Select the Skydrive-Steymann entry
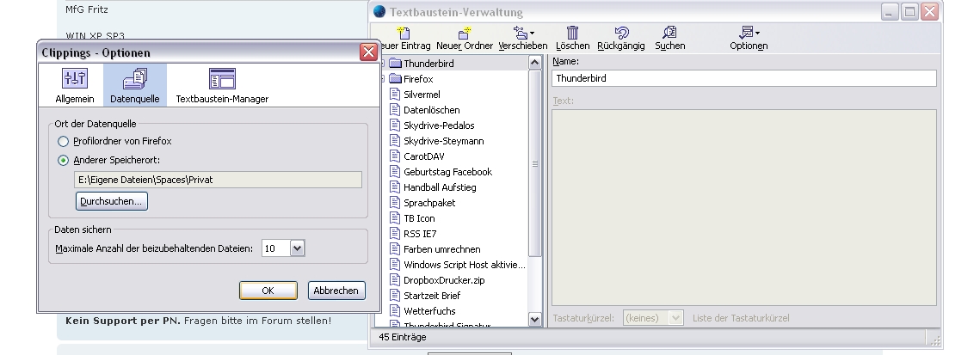Image resolution: width=980 pixels, height=355 pixels. pyautogui.click(x=444, y=141)
